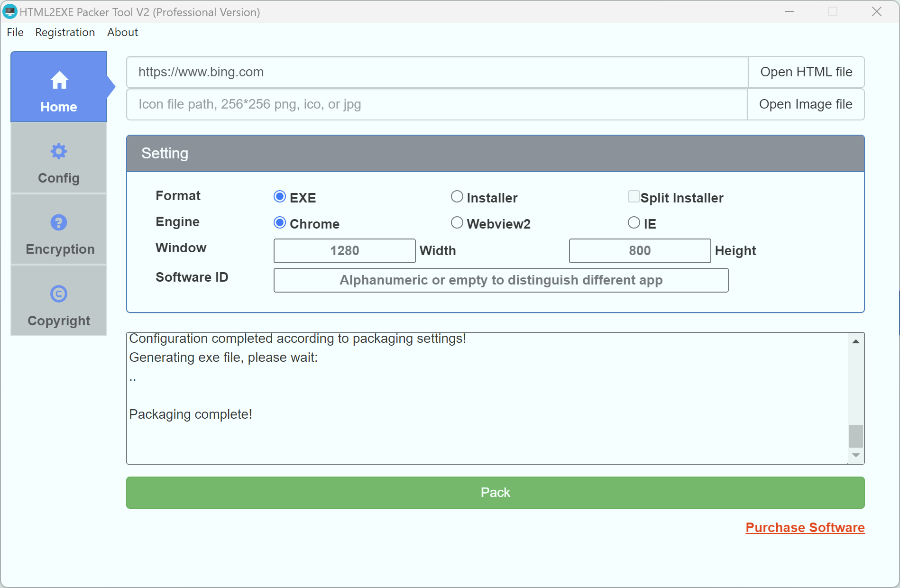Viewport: 900px width, 588px height.
Task: Open the File menu
Action: click(x=15, y=32)
